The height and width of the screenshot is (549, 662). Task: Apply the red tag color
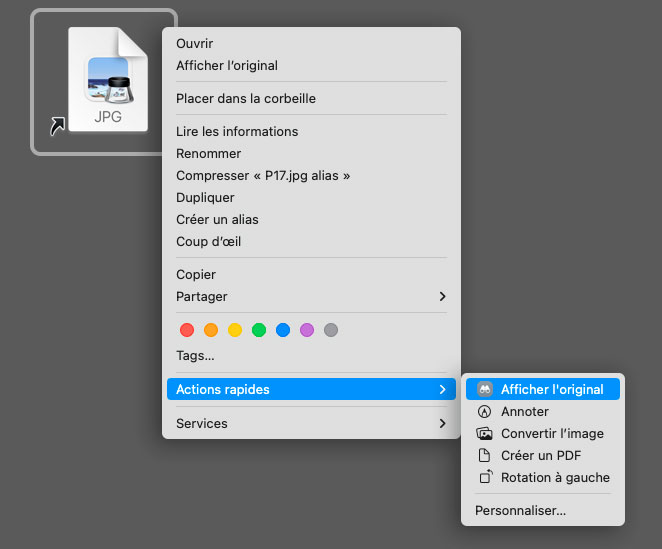187,330
